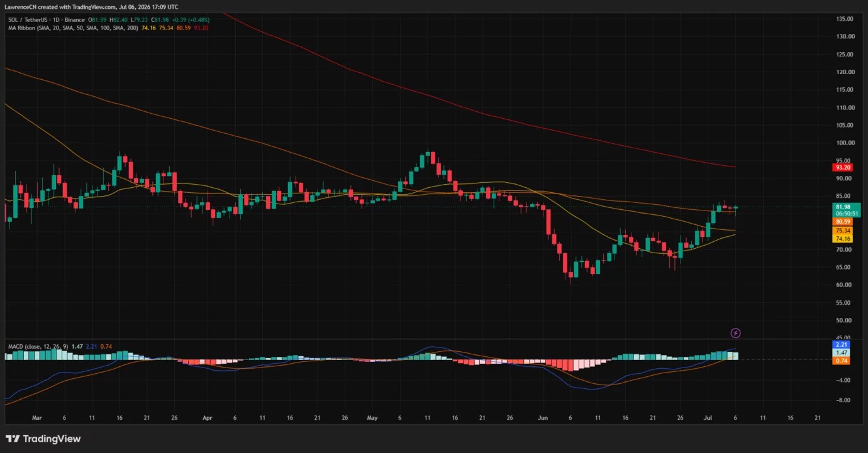Click the Mar label on the time axis

pyautogui.click(x=36, y=417)
